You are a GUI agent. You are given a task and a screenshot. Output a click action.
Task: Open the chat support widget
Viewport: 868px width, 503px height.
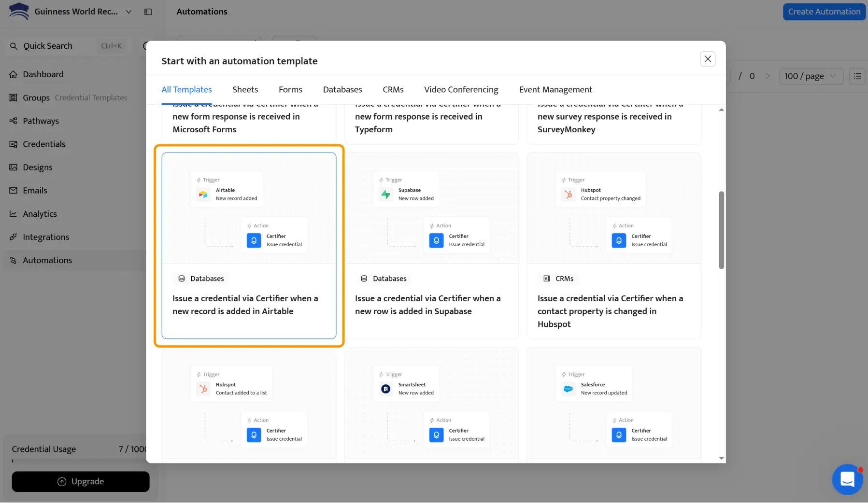pyautogui.click(x=847, y=479)
